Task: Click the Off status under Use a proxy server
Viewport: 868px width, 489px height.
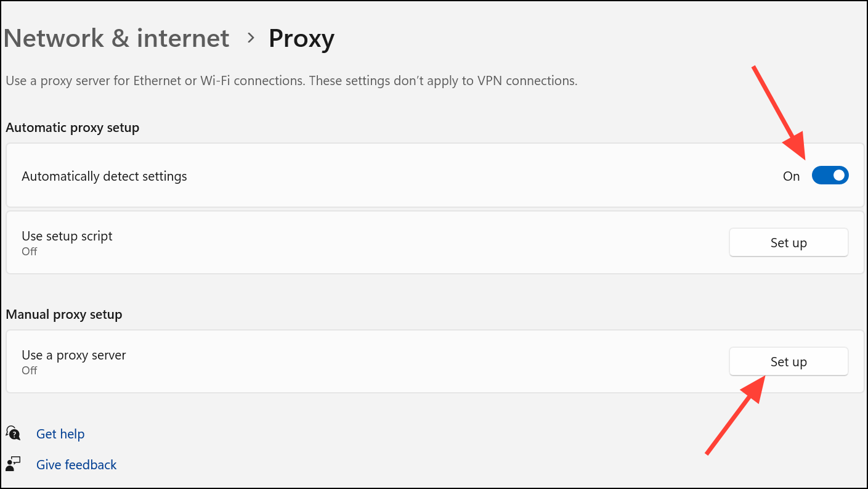Action: tap(30, 371)
